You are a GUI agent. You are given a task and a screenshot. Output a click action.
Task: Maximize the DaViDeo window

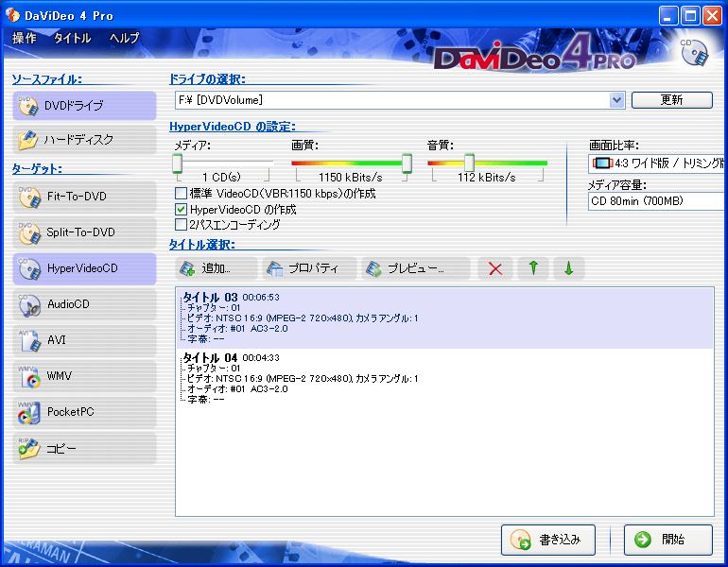[x=690, y=16]
